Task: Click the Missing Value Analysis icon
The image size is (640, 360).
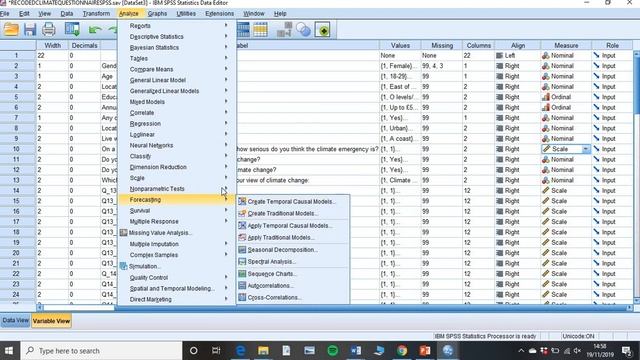Action: coord(124,233)
